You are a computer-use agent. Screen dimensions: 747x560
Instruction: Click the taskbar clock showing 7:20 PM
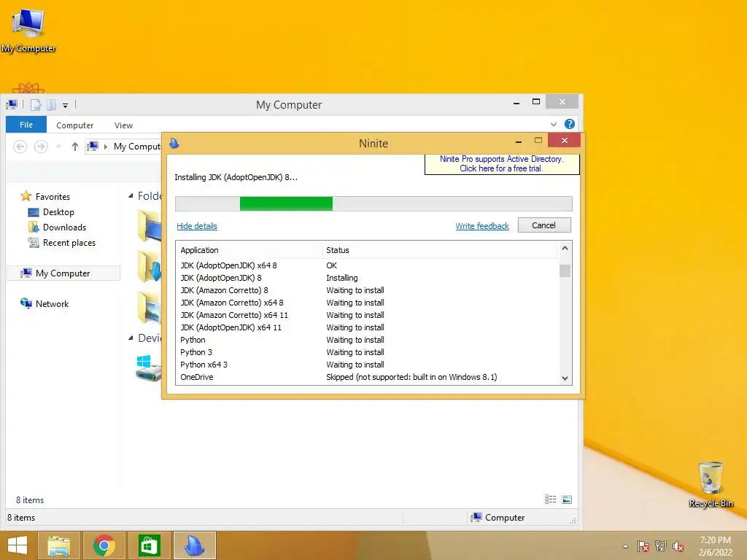[715, 546]
